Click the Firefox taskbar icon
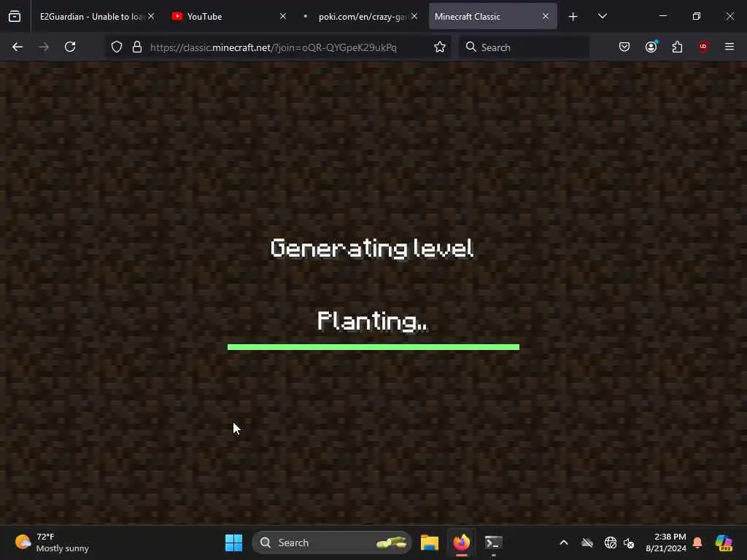The width and height of the screenshot is (747, 560). click(x=462, y=542)
